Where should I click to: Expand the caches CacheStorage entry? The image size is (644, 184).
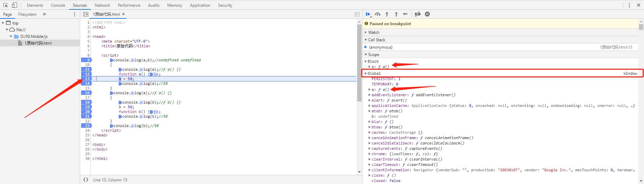pos(369,132)
